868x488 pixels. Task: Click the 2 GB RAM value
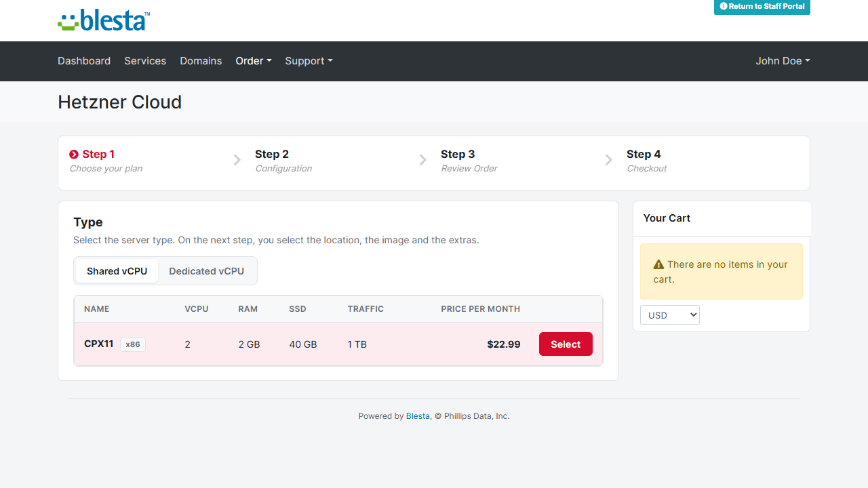(x=250, y=344)
